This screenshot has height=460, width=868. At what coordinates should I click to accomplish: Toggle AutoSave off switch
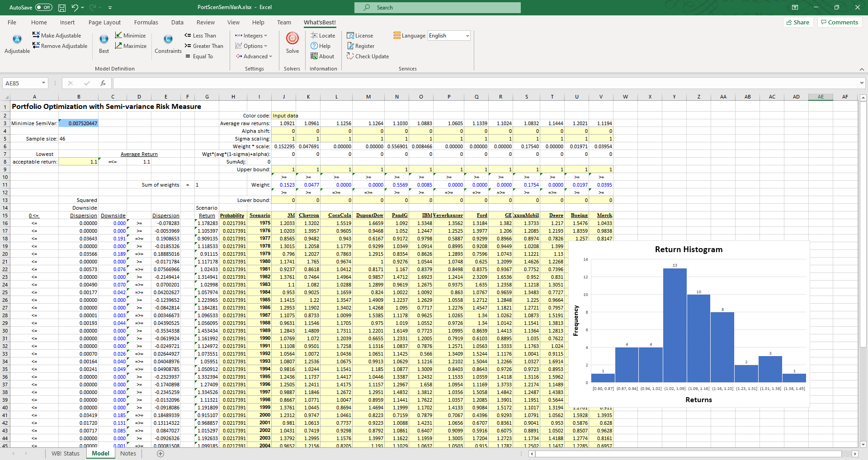pyautogui.click(x=44, y=7)
